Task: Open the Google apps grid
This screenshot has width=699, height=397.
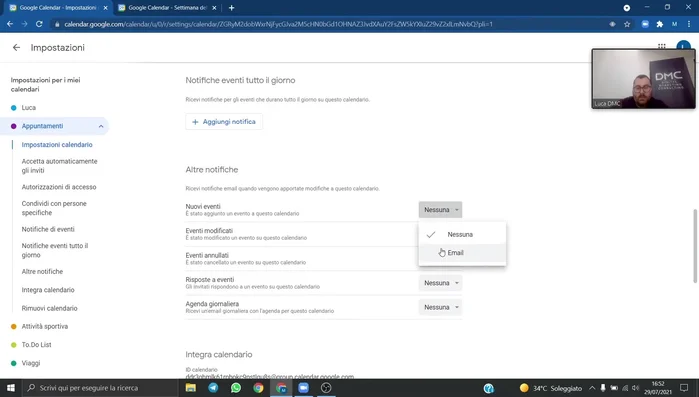Action: pos(662,46)
